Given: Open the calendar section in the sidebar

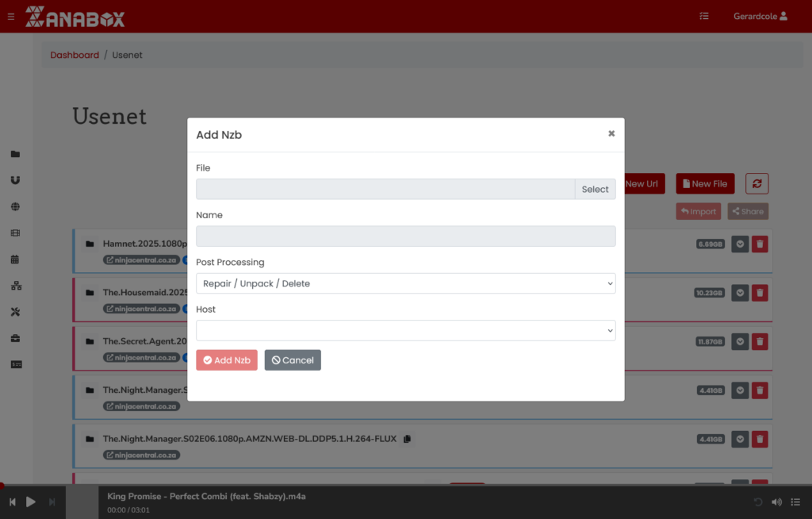Looking at the screenshot, I should click(15, 258).
